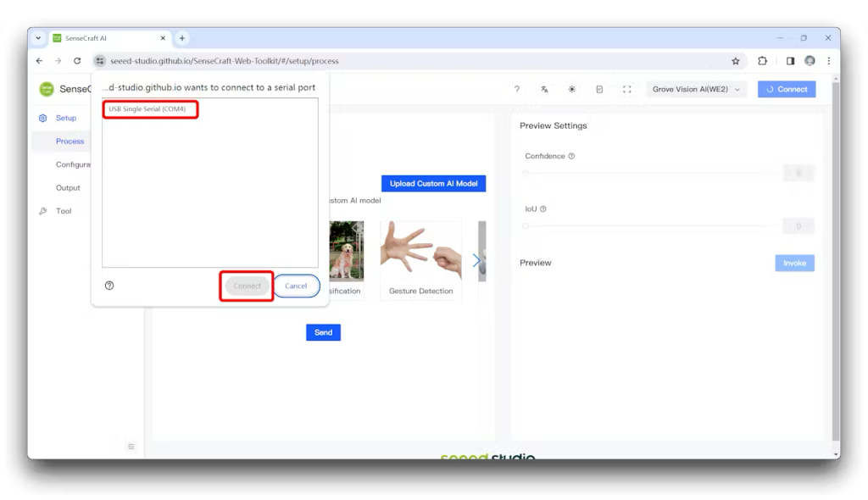Open the Grove Vision AI(WE2) device dropdown

[x=696, y=89]
